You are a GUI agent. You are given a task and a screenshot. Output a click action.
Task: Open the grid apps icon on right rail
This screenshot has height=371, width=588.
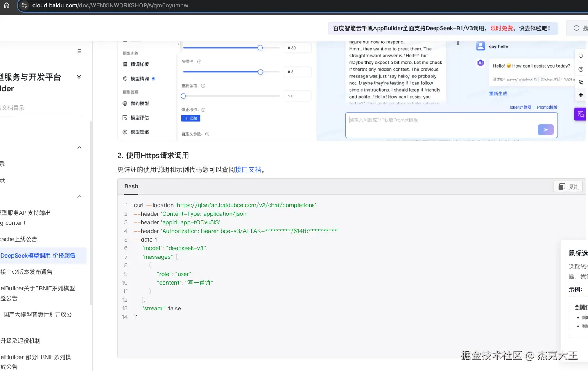[581, 95]
